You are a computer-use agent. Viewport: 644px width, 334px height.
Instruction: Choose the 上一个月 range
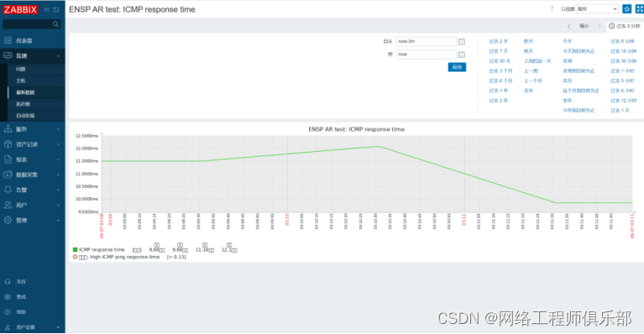pyautogui.click(x=532, y=81)
